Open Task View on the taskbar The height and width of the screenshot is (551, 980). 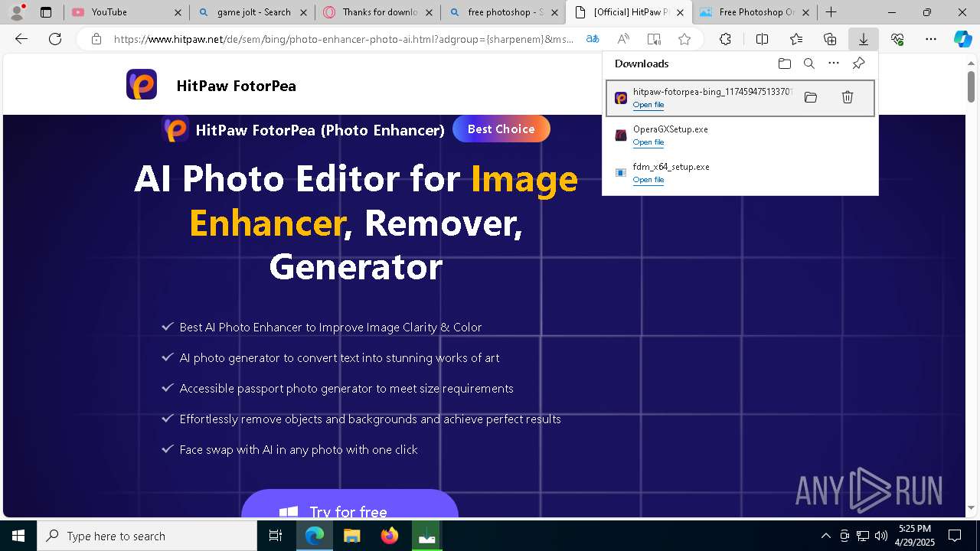tap(276, 536)
